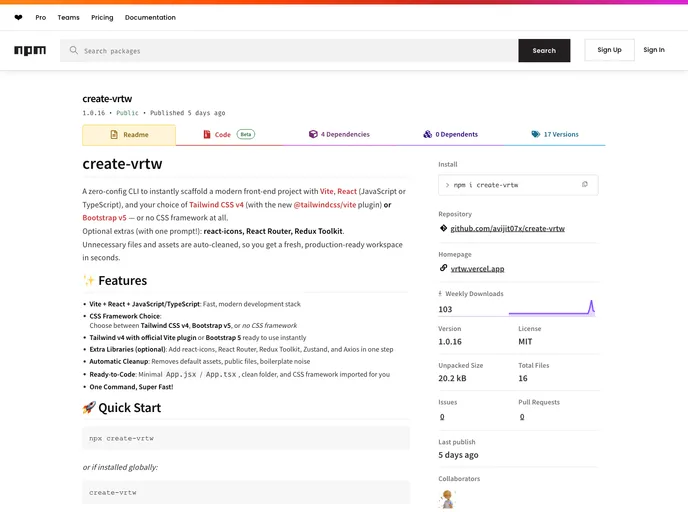Screen dimensions: 688x512
Task: Click the package title create-vrtw at top
Action: [107, 99]
